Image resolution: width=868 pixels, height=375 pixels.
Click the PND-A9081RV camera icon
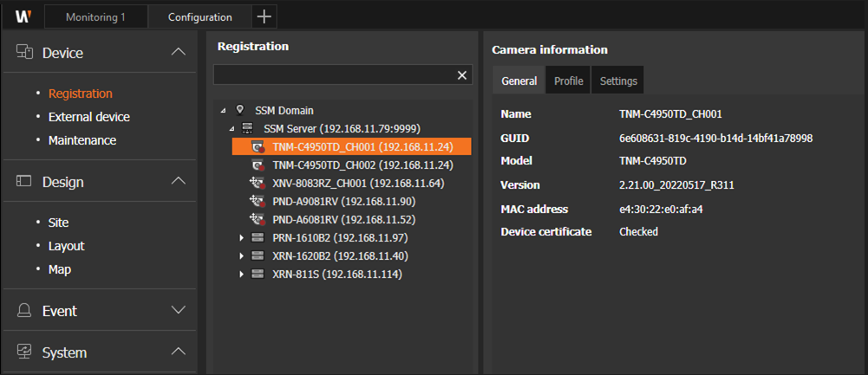(x=257, y=201)
